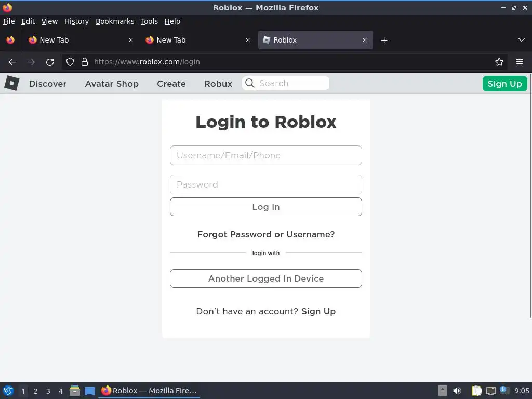Open the Robux link in header
Viewport: 532px width, 399px height.
pyautogui.click(x=218, y=84)
